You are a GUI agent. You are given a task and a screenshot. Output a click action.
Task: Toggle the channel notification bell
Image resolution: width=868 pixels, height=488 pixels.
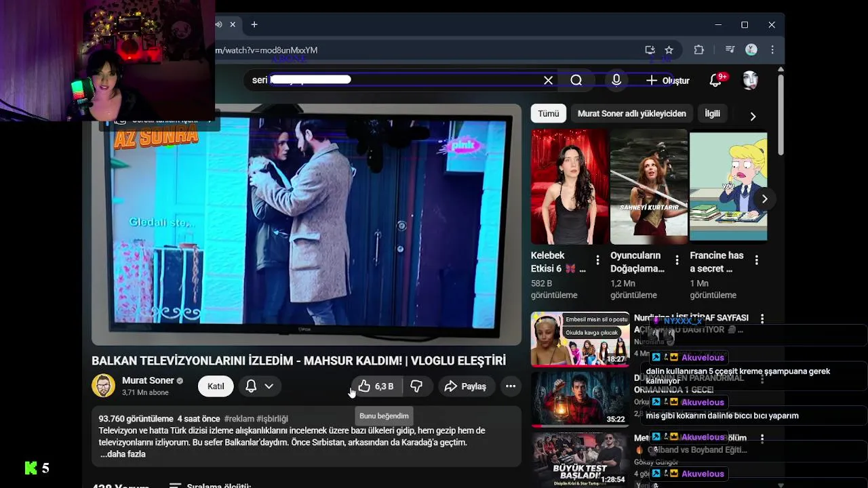[251, 386]
